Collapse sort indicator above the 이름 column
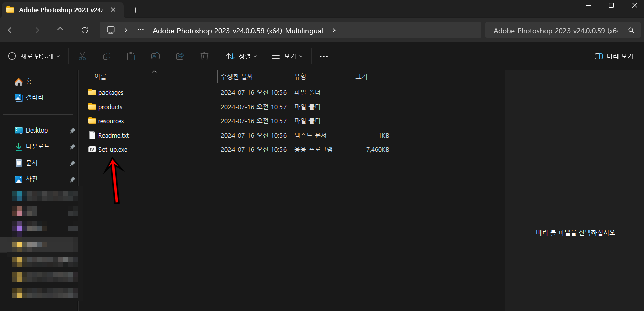Screen dimensions: 644x311 153,72
